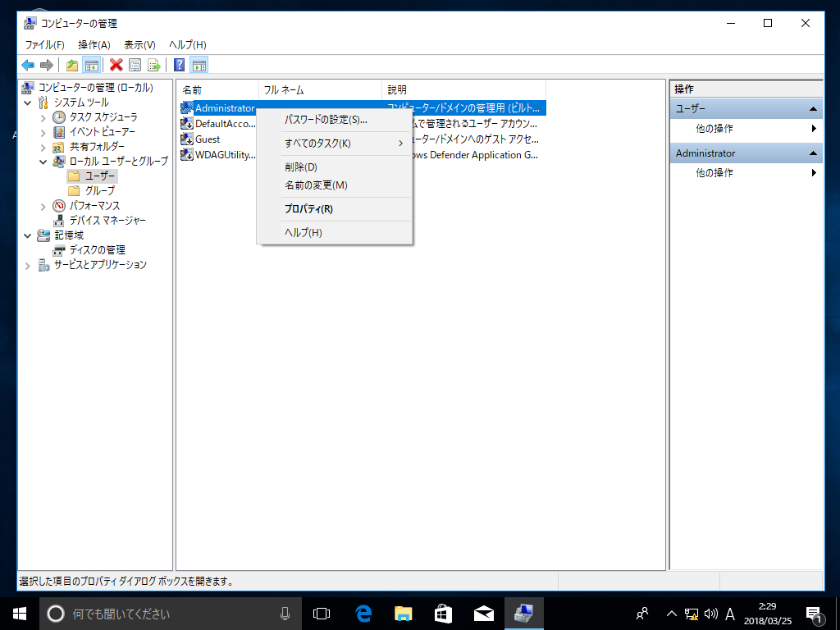
Task: Click Other Actions under the Users section
Action: (714, 129)
